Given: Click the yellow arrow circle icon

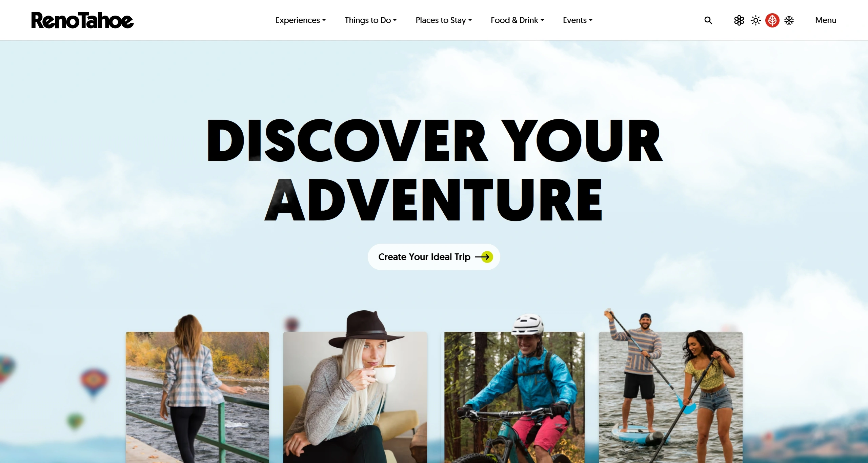Looking at the screenshot, I should tap(487, 257).
